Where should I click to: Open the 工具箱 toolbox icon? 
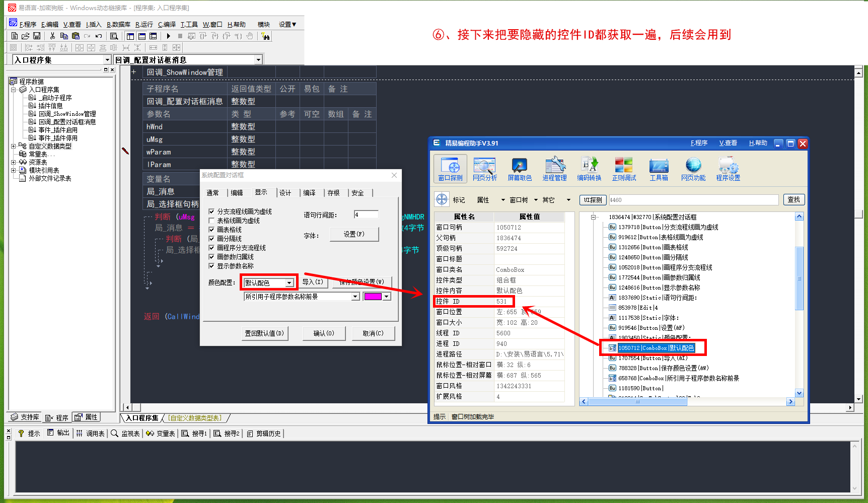coord(659,169)
